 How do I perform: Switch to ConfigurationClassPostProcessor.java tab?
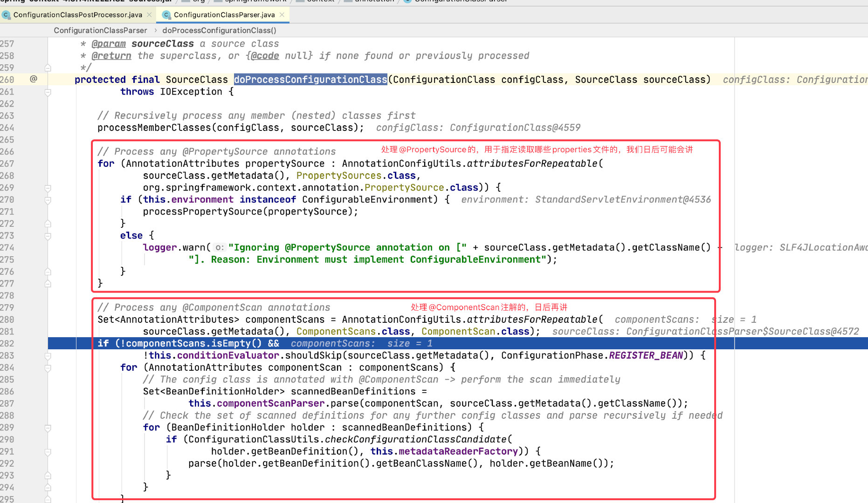coord(77,15)
